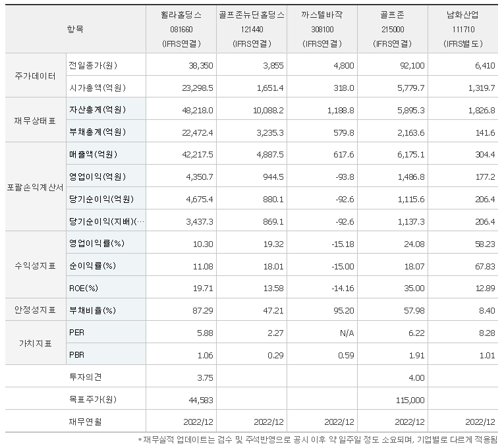Select the 투자의견 row label
The height and width of the screenshot is (444, 504).
(85, 377)
